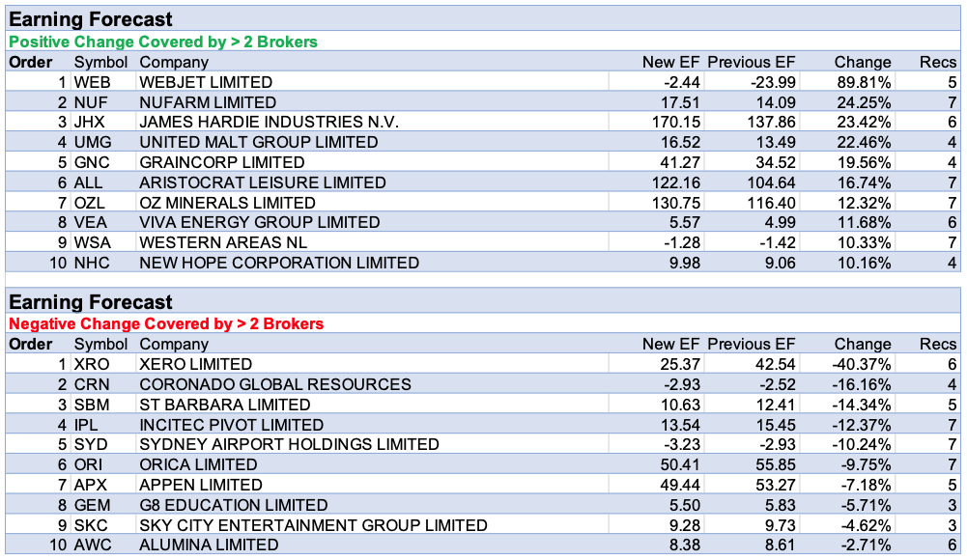The width and height of the screenshot is (967, 560).
Task: Click the Previous EF header in the bottom table
Action: 751,344
